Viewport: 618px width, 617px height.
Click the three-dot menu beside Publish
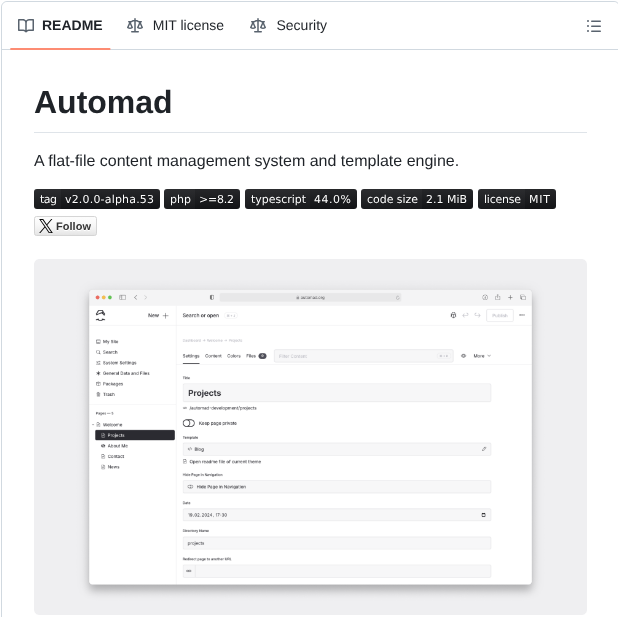point(522,315)
